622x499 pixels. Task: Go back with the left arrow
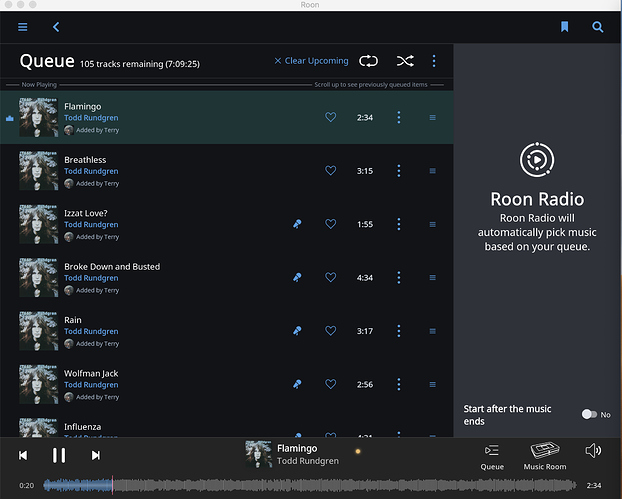point(56,27)
